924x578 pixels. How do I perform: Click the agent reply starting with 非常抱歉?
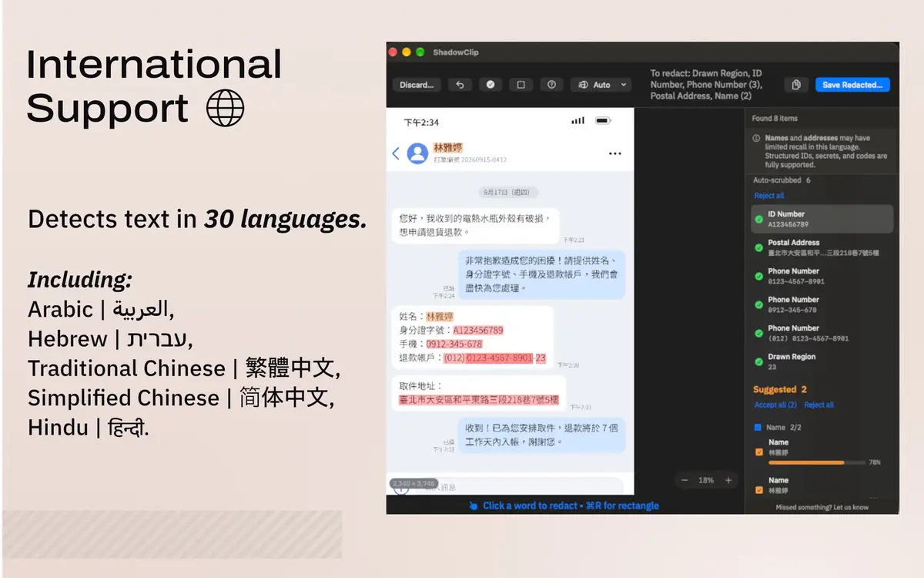[x=542, y=274]
